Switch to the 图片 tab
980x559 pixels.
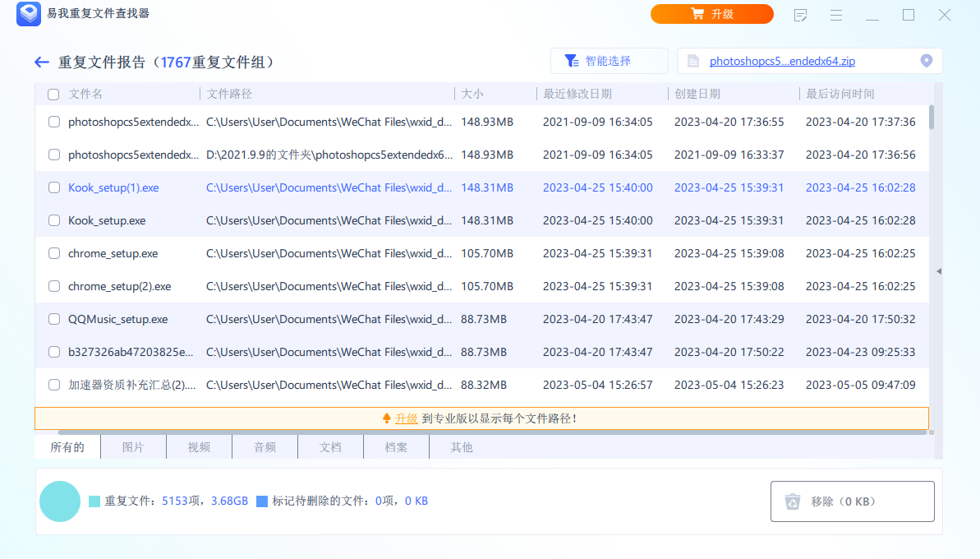coord(133,447)
